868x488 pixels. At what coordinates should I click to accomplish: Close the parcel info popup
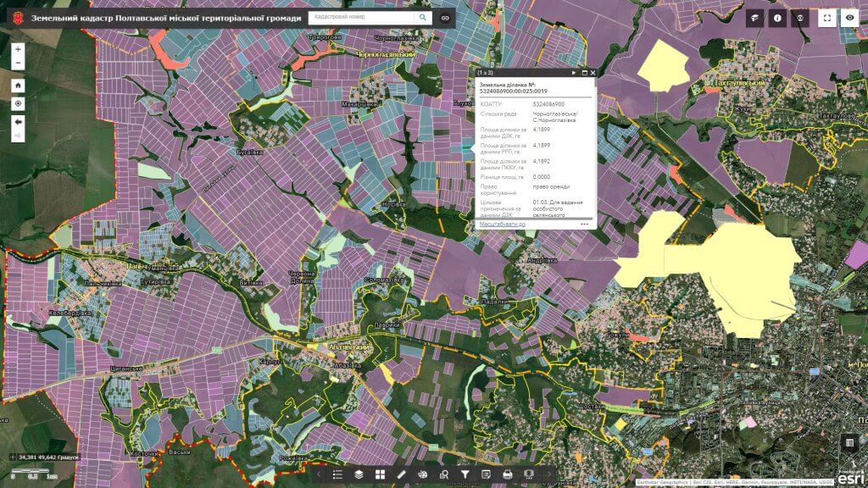(593, 73)
